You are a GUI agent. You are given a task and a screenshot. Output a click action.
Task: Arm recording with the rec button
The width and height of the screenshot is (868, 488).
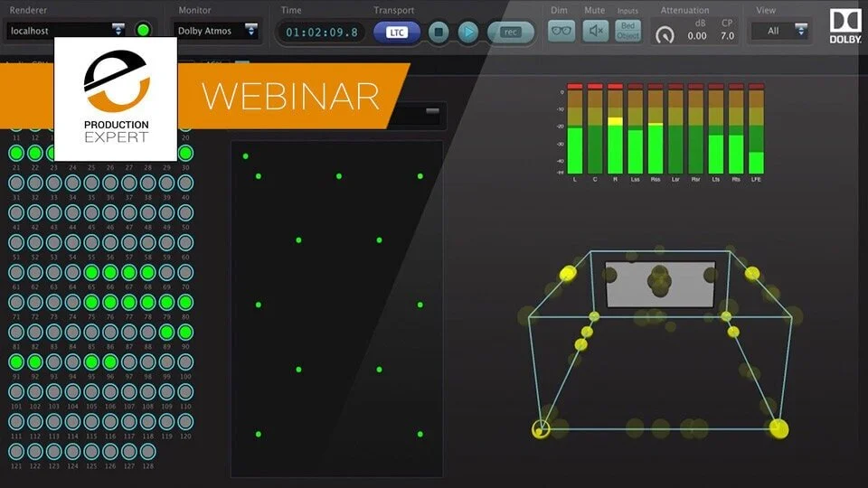510,33
